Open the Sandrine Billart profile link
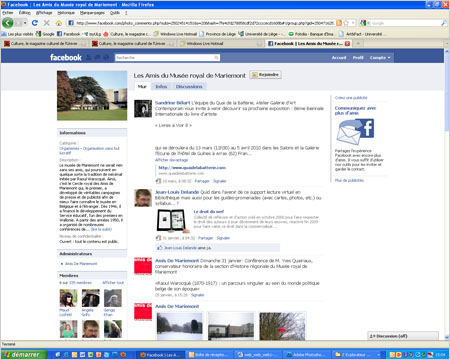Image resolution: width=450 pixels, height=360 pixels. 172,103
